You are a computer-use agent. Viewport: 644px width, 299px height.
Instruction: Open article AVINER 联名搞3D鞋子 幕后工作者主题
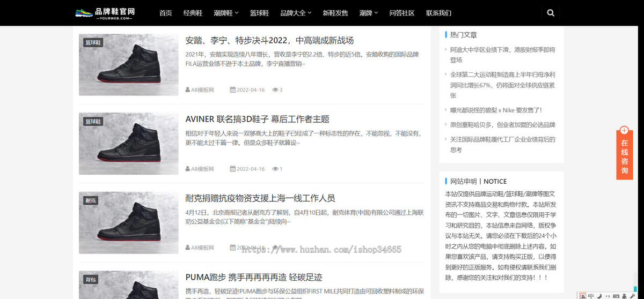[x=257, y=119]
